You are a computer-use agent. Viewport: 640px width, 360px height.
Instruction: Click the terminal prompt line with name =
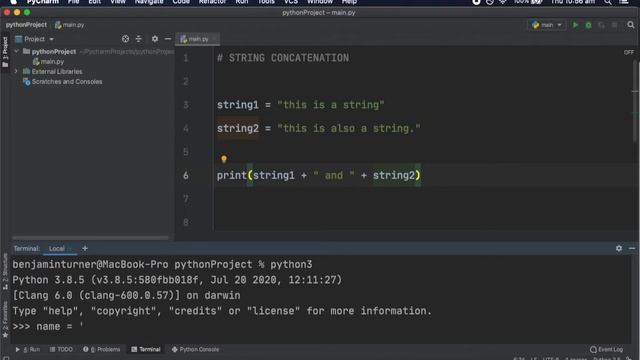[x=48, y=327]
